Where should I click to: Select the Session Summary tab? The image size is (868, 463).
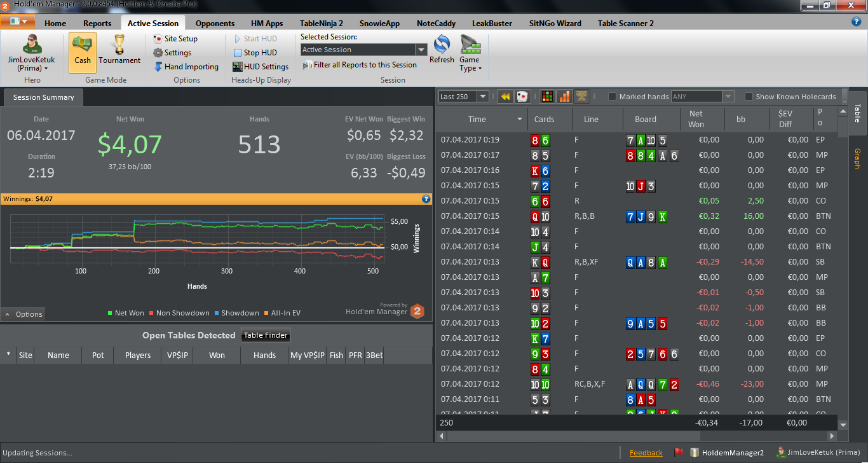pos(43,97)
